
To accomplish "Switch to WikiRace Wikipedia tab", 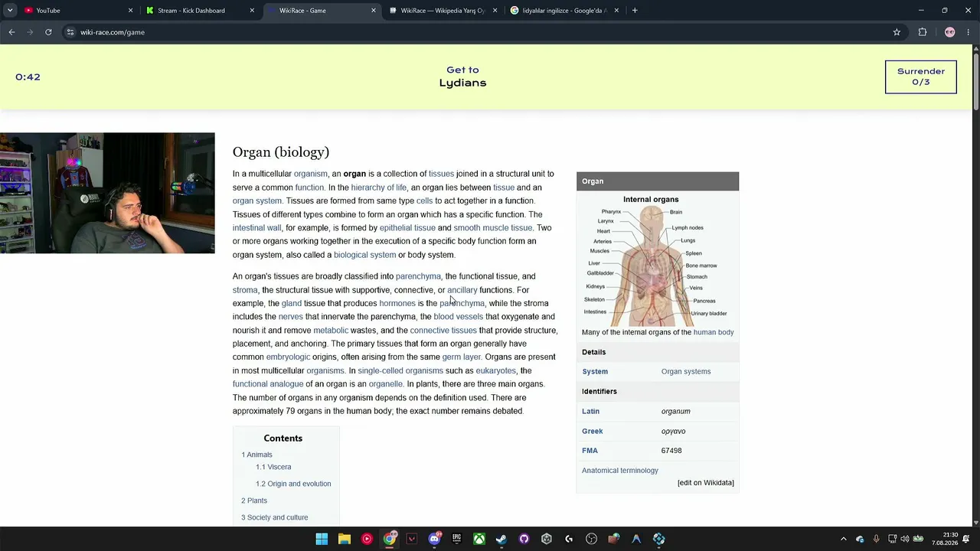I will (x=444, y=11).
